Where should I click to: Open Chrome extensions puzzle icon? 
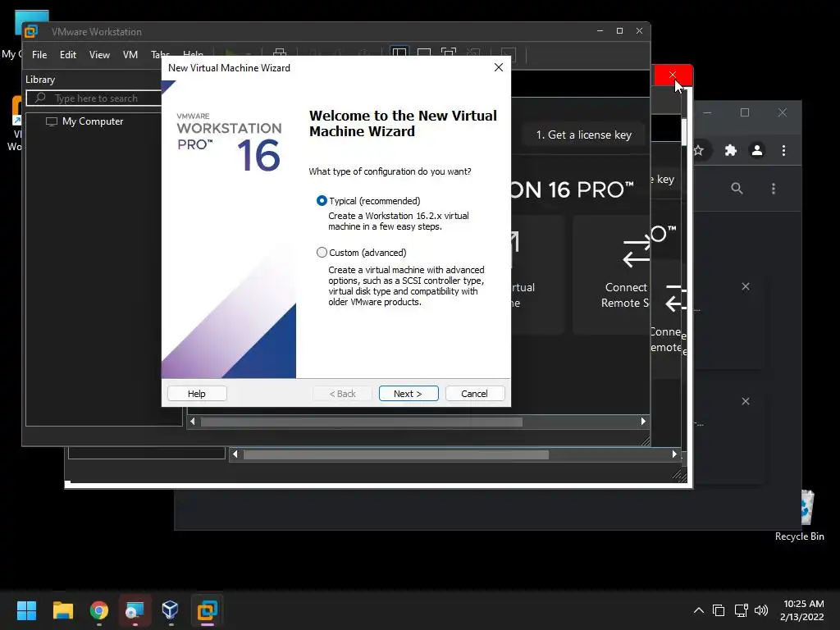731,151
